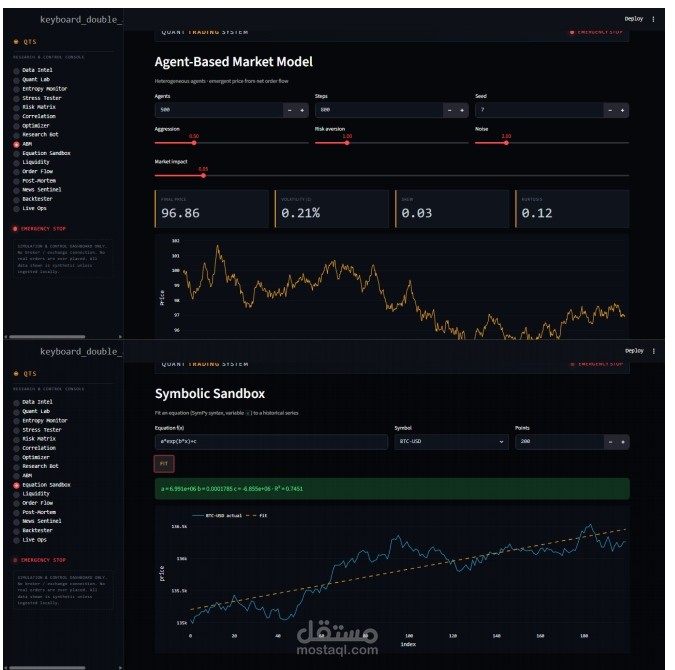Decrease Agents value with the minus stepper
The image size is (675, 670).
point(289,110)
